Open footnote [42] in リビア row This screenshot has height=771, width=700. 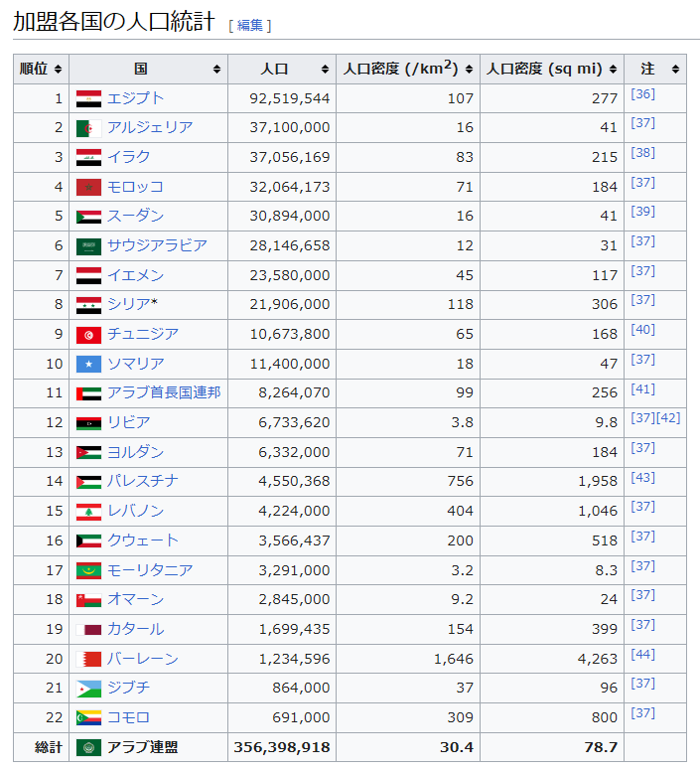click(668, 418)
